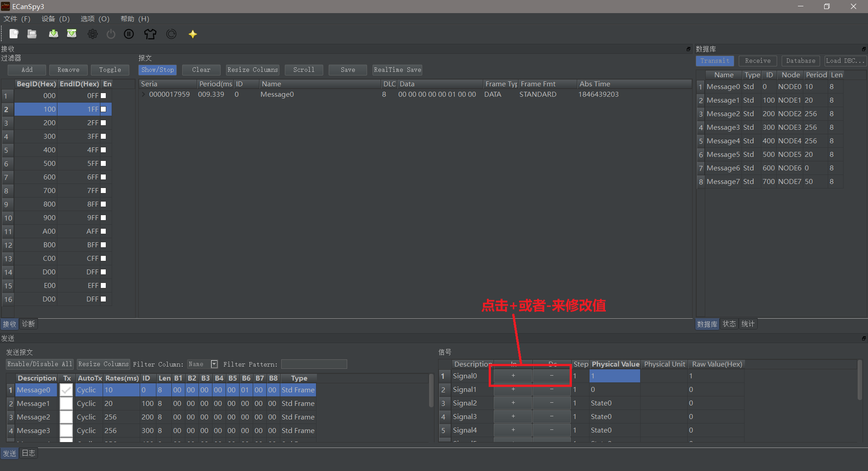Enable filter row 400 to 4FF checkbox
This screenshot has width=868, height=471.
pos(103,150)
